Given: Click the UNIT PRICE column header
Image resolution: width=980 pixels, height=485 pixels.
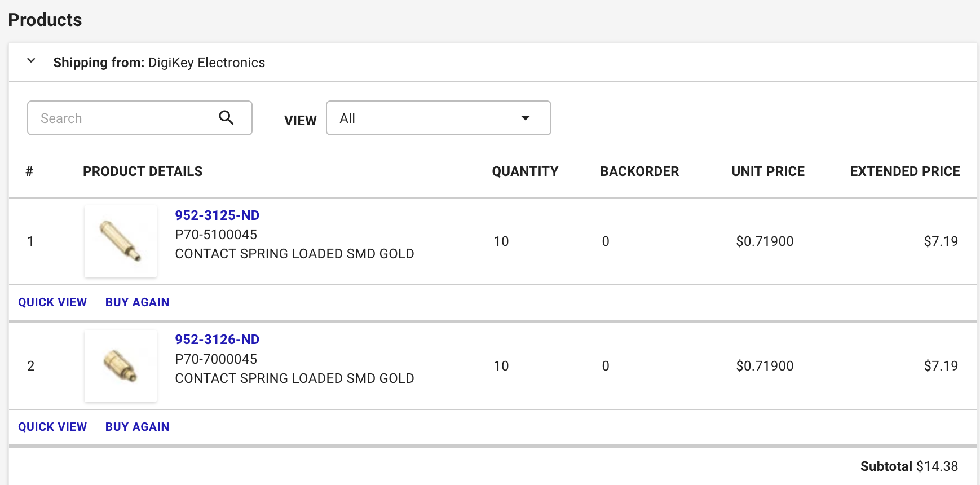Looking at the screenshot, I should point(768,171).
